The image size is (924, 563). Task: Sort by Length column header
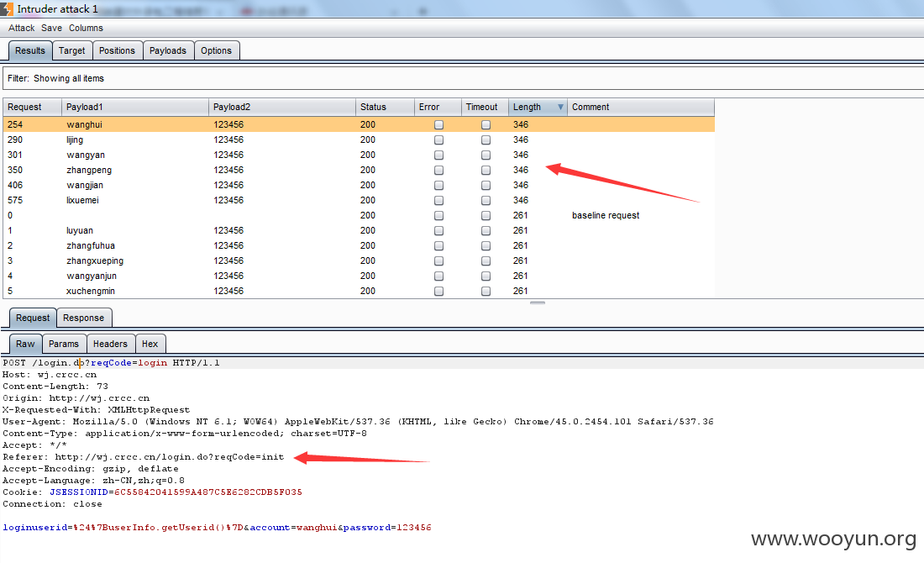[x=538, y=107]
